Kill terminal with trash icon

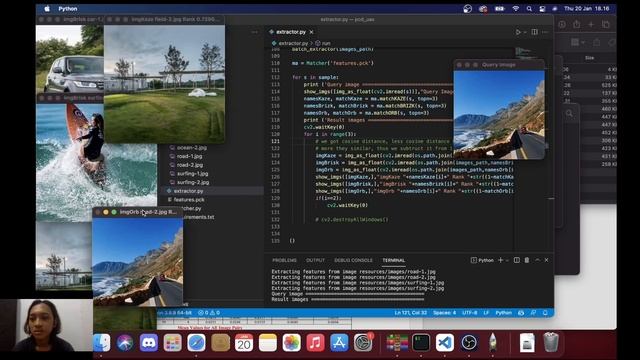click(527, 260)
